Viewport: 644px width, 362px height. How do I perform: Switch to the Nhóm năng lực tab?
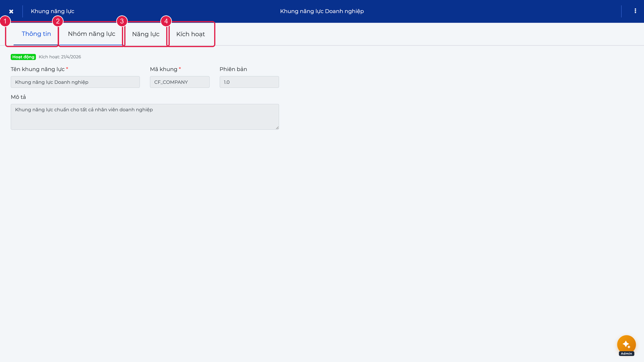pos(91,34)
